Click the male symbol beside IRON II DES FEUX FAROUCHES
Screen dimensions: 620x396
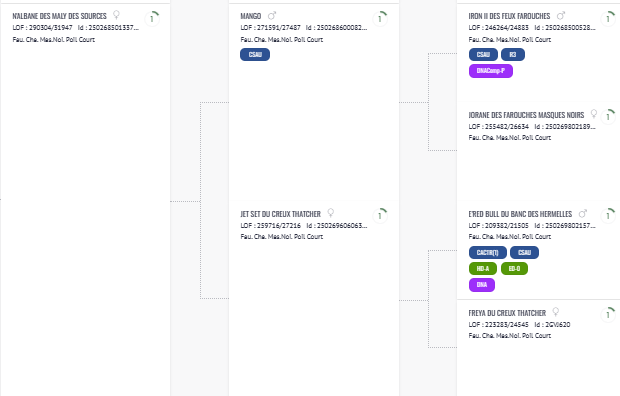pos(561,16)
